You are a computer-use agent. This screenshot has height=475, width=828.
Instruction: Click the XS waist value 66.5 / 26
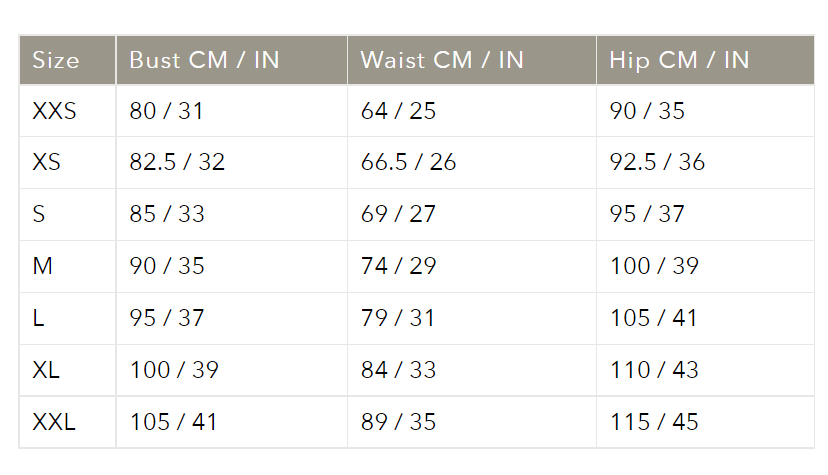pos(408,162)
